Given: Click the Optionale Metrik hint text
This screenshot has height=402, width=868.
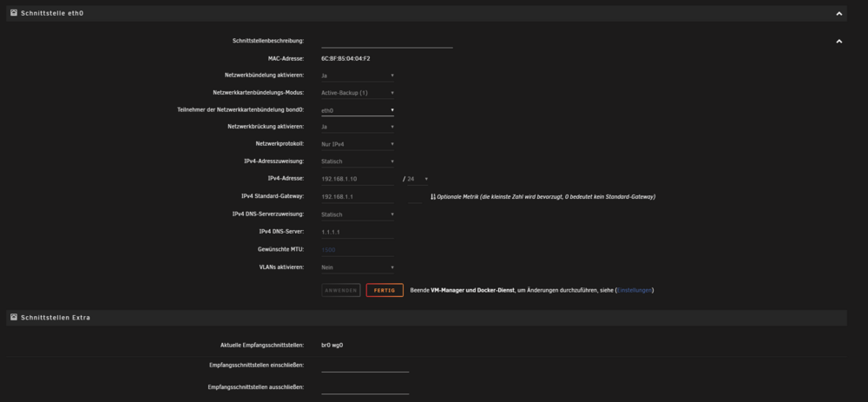Looking at the screenshot, I should 546,196.
